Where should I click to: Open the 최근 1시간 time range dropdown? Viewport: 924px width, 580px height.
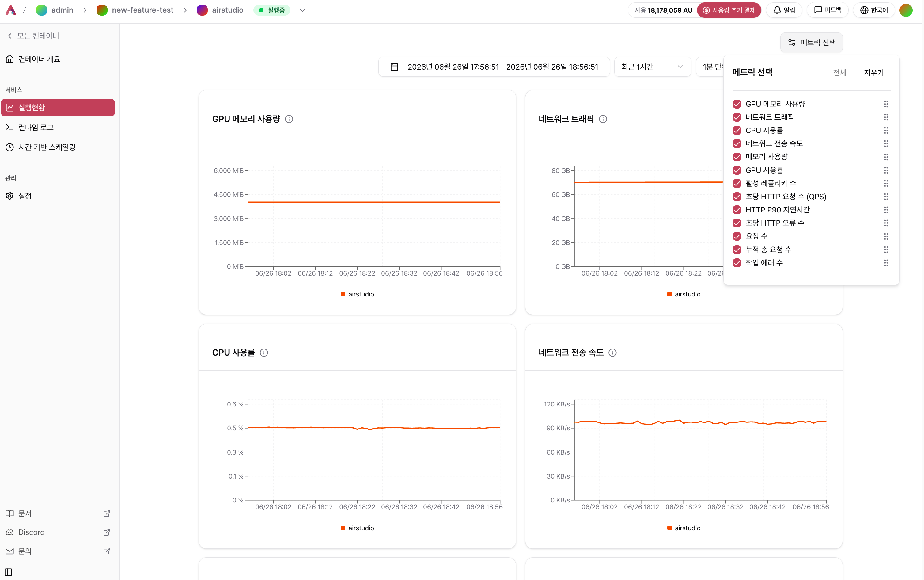pos(652,67)
